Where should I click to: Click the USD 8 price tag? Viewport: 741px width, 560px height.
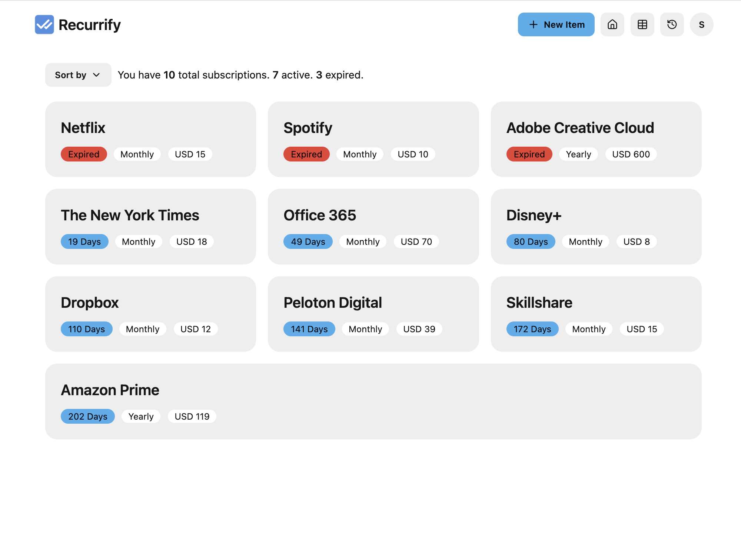pos(637,241)
